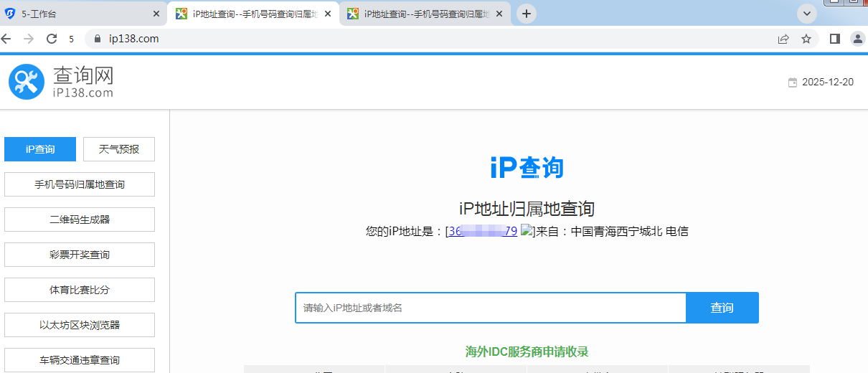Open 二维码生成器 tool

pos(80,219)
